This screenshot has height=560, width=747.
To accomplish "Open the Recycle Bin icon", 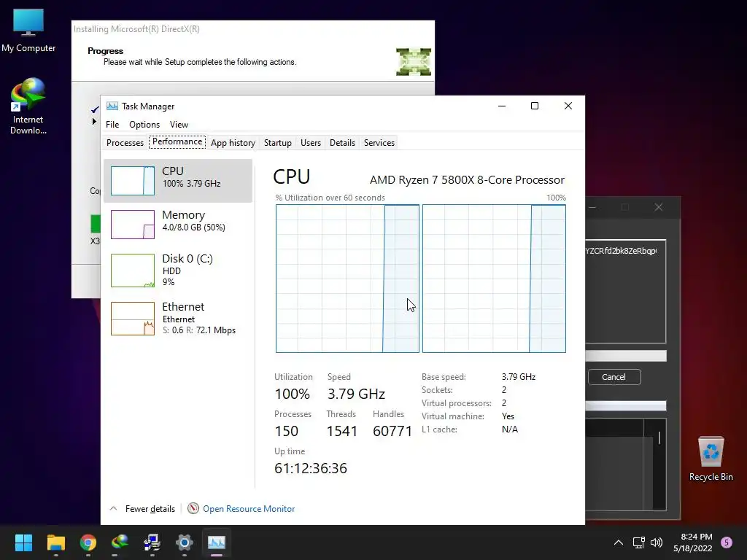I will tap(711, 459).
